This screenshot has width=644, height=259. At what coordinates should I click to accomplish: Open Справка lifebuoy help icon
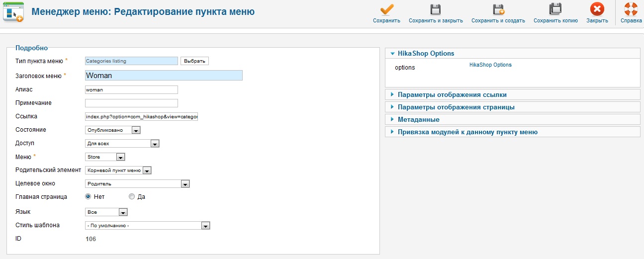point(631,10)
